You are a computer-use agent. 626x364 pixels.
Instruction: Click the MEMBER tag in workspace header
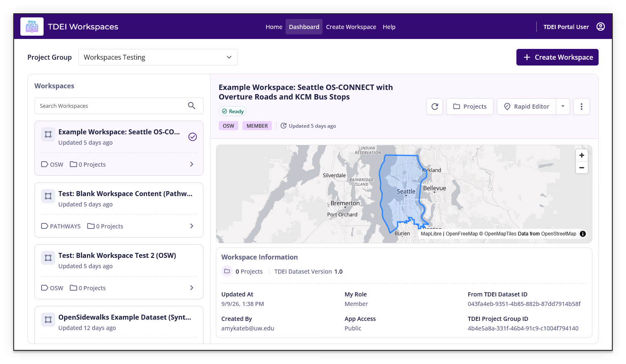[x=257, y=126]
